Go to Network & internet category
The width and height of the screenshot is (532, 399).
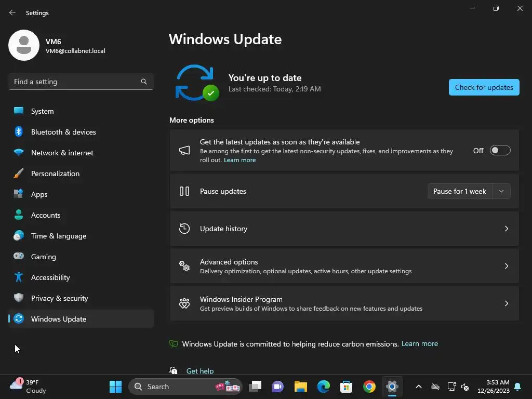(81, 152)
